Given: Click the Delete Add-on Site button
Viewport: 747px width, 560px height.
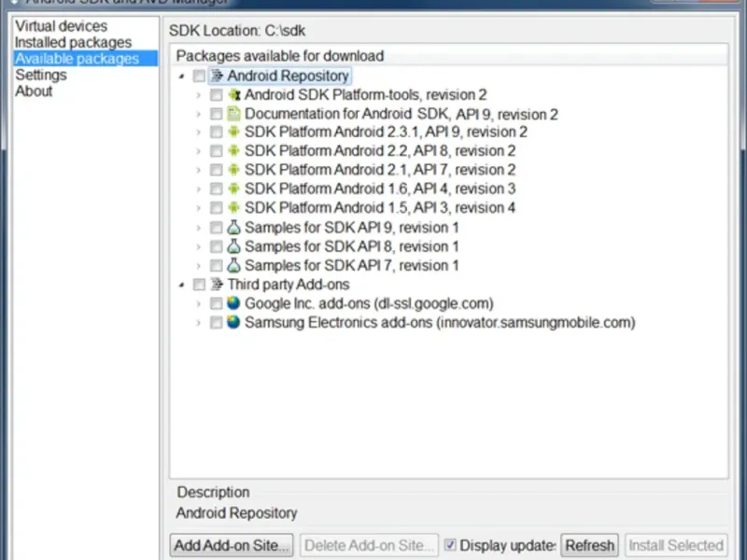Looking at the screenshot, I should pyautogui.click(x=369, y=545).
